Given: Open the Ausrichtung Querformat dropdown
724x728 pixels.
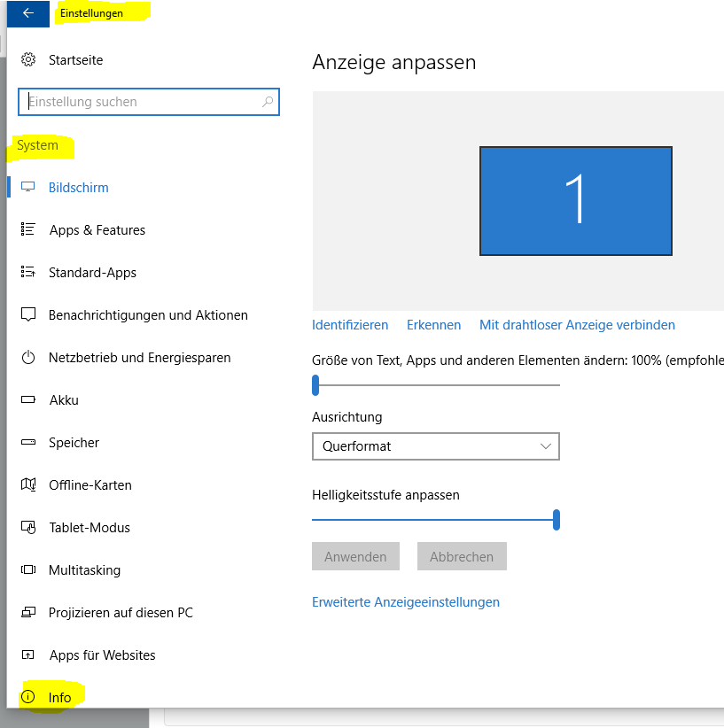Looking at the screenshot, I should pyautogui.click(x=436, y=446).
